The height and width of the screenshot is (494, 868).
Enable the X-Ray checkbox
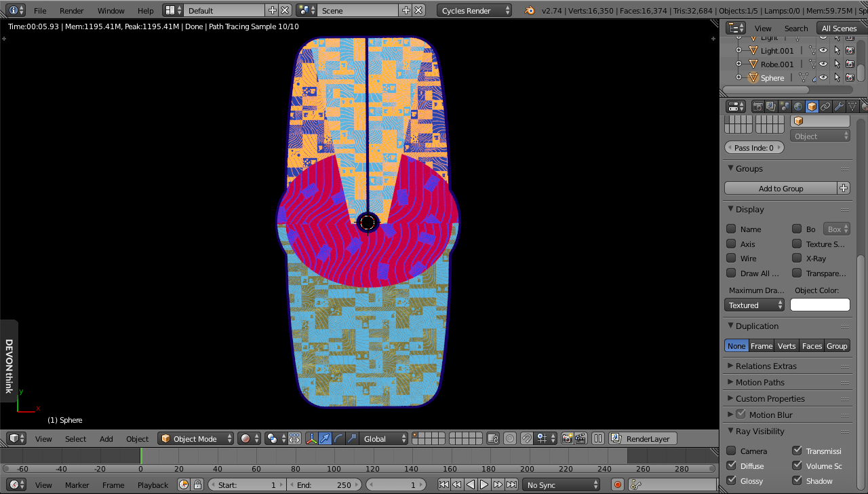[797, 258]
